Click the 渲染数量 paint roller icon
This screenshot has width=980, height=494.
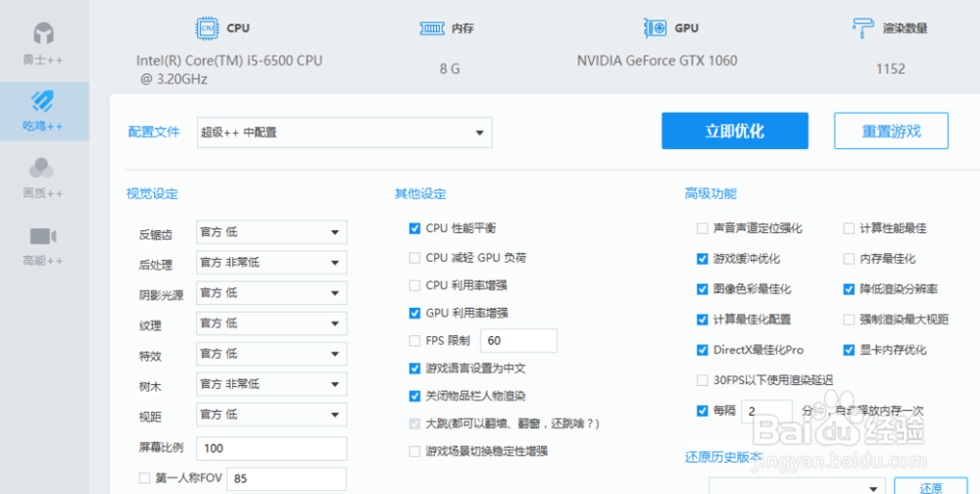tap(862, 28)
